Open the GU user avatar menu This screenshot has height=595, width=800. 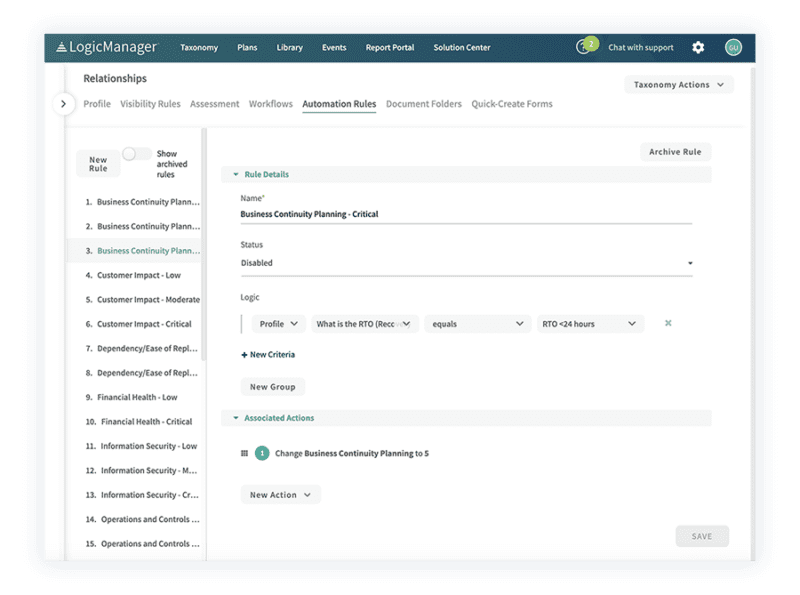click(733, 47)
